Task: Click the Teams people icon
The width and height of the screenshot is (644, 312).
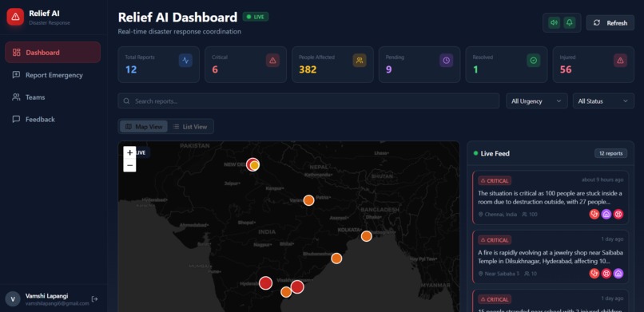Action: 17,97
